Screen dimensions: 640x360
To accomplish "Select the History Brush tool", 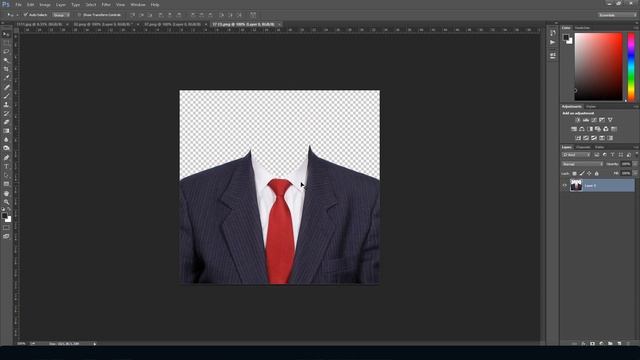I will 6,113.
